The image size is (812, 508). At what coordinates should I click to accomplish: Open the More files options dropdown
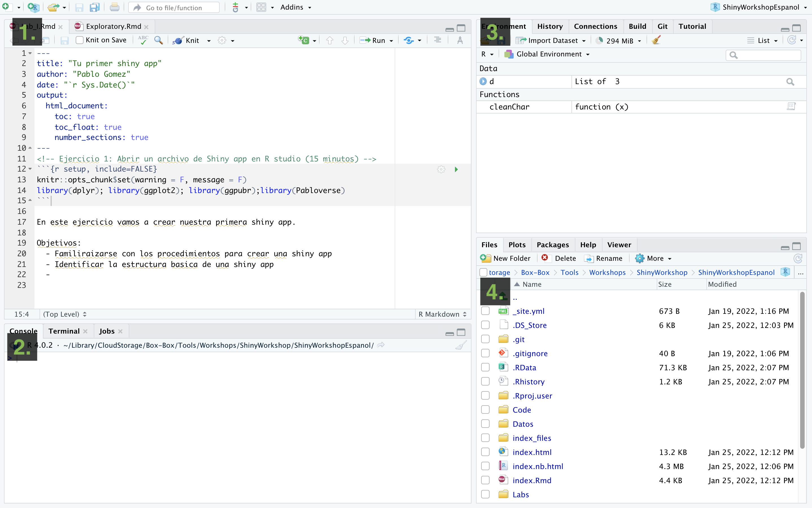coord(653,258)
